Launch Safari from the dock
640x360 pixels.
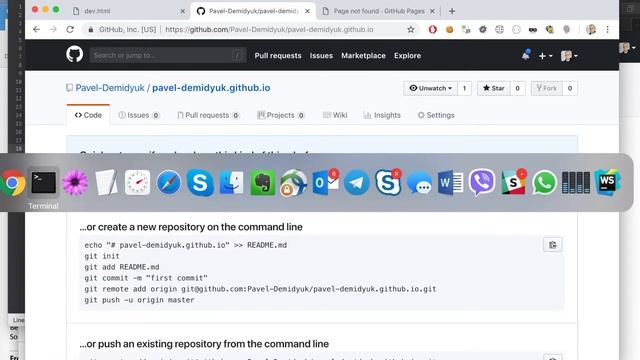point(169,182)
